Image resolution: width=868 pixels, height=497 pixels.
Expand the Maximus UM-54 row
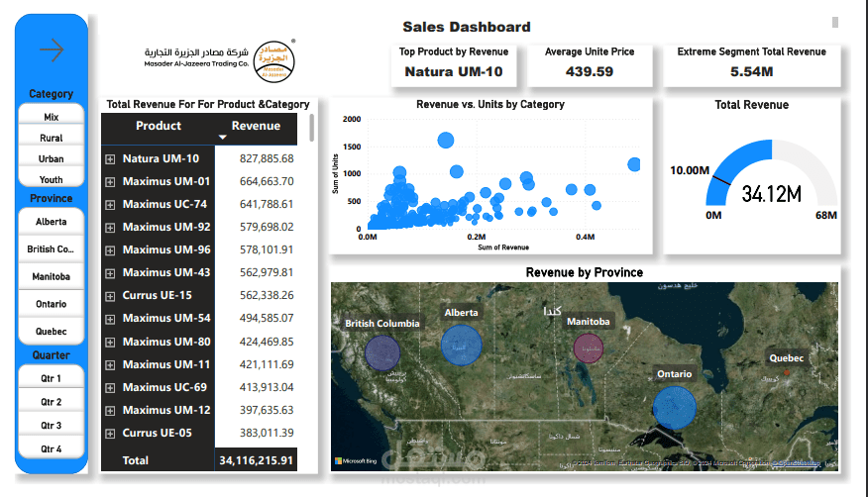[110, 319]
